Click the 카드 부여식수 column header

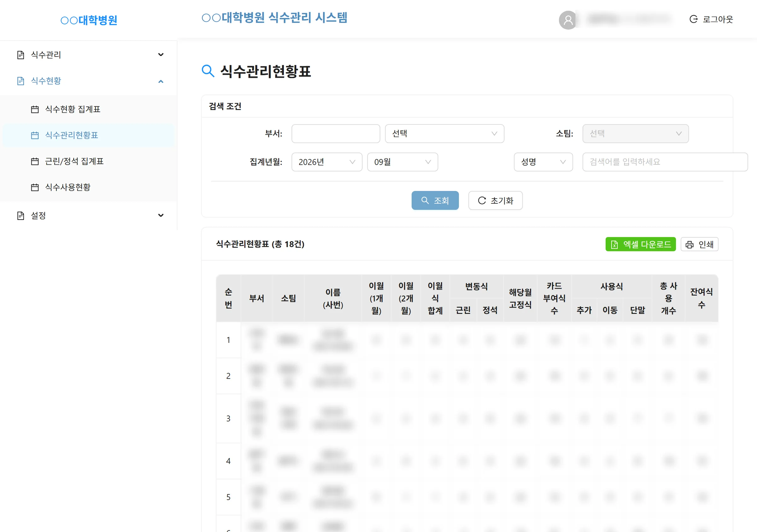click(x=554, y=298)
